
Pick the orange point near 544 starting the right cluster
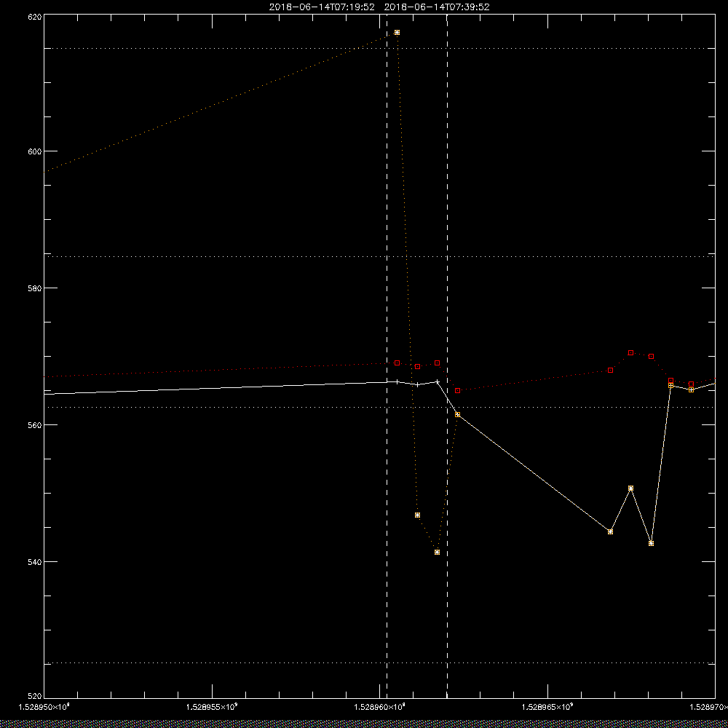click(610, 531)
